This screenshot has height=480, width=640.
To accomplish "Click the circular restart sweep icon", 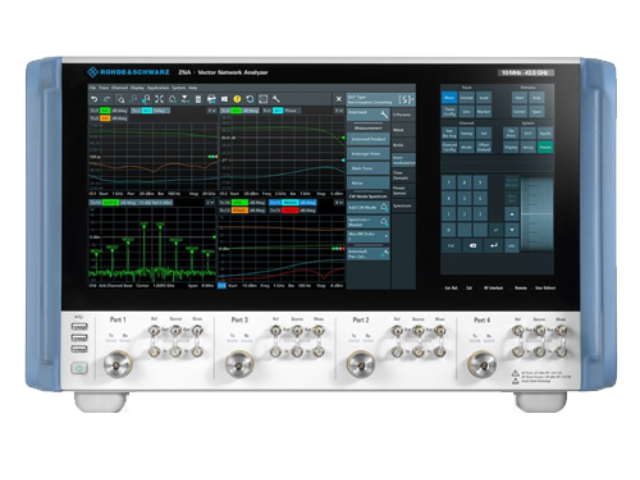I will click(x=250, y=99).
